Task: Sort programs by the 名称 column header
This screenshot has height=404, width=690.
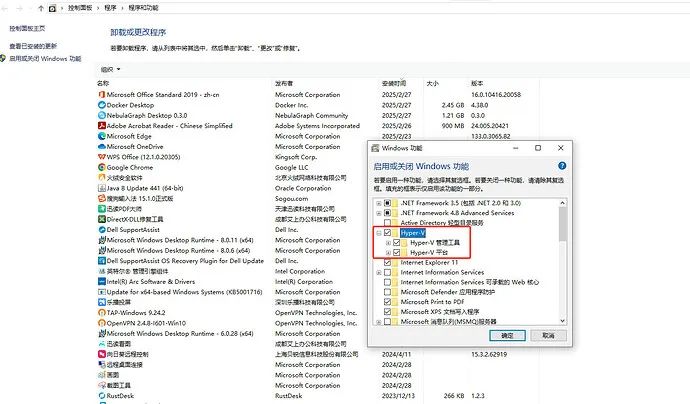Action: click(x=103, y=83)
